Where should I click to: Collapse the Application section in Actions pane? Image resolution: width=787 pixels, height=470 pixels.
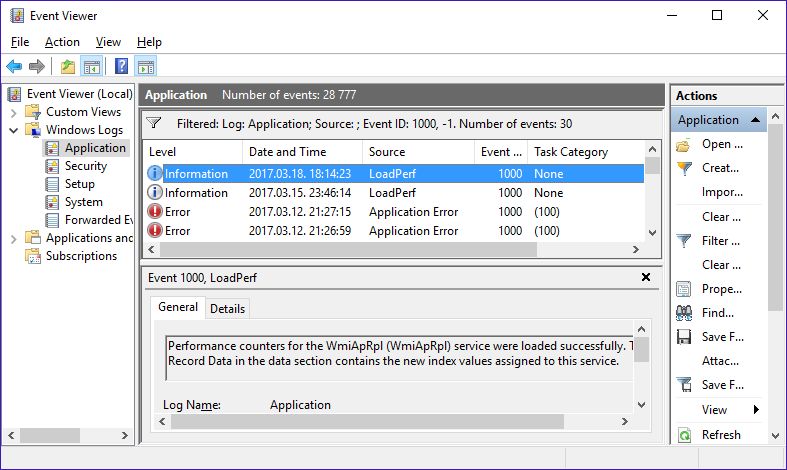pos(756,120)
